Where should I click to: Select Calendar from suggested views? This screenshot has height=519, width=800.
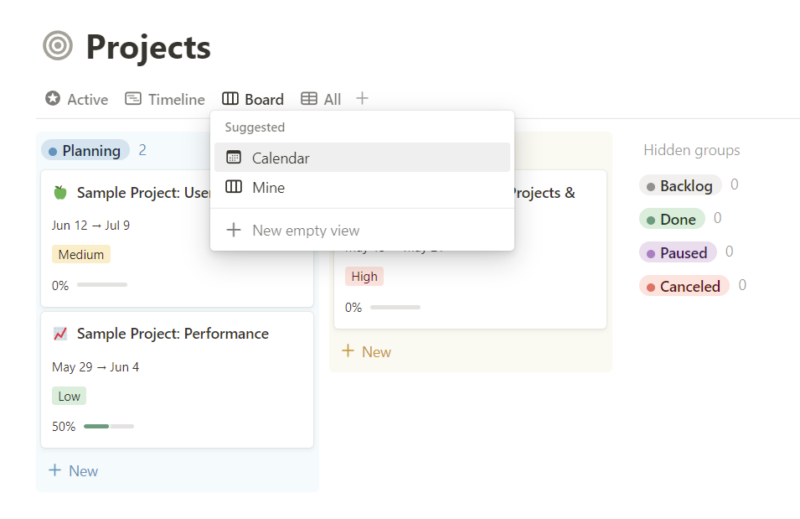pyautogui.click(x=280, y=158)
